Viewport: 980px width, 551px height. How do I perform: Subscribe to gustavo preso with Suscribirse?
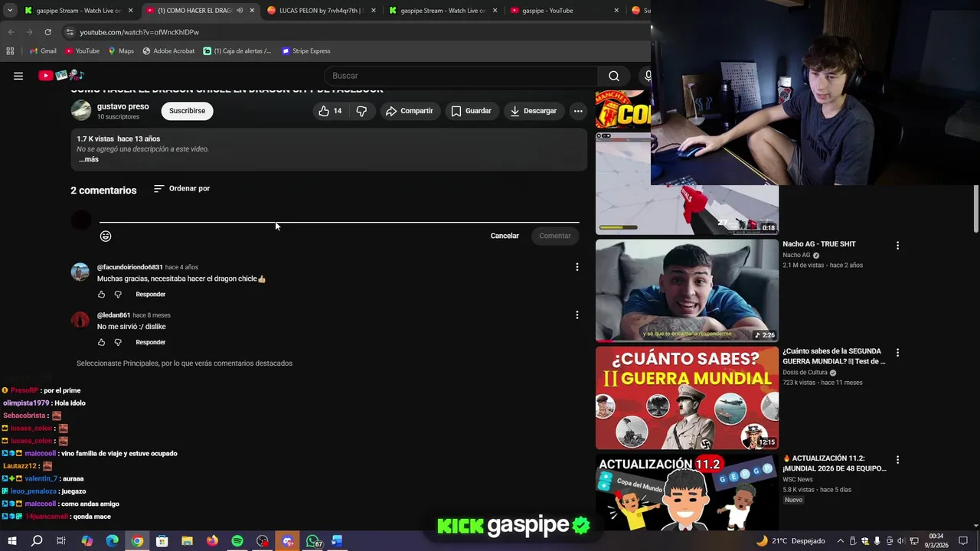187,111
